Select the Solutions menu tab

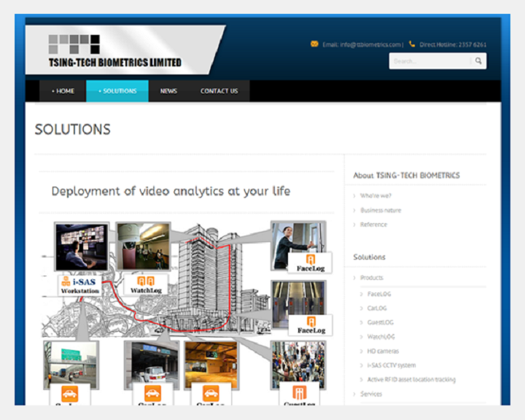point(117,90)
